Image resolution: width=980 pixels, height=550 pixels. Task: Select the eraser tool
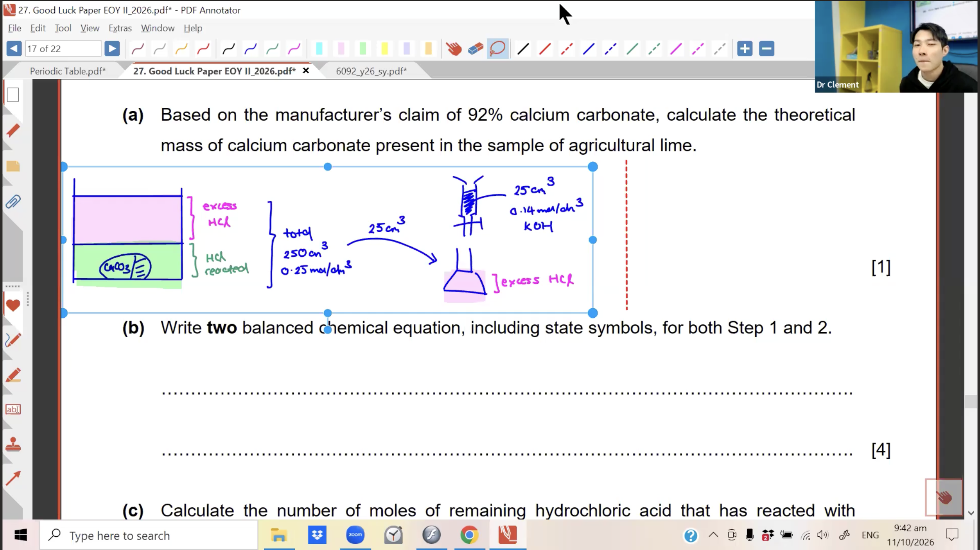click(x=475, y=49)
